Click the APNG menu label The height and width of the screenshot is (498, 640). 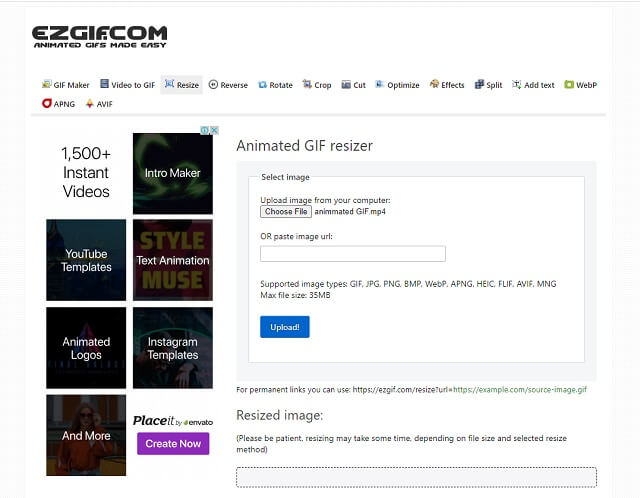pyautogui.click(x=64, y=104)
